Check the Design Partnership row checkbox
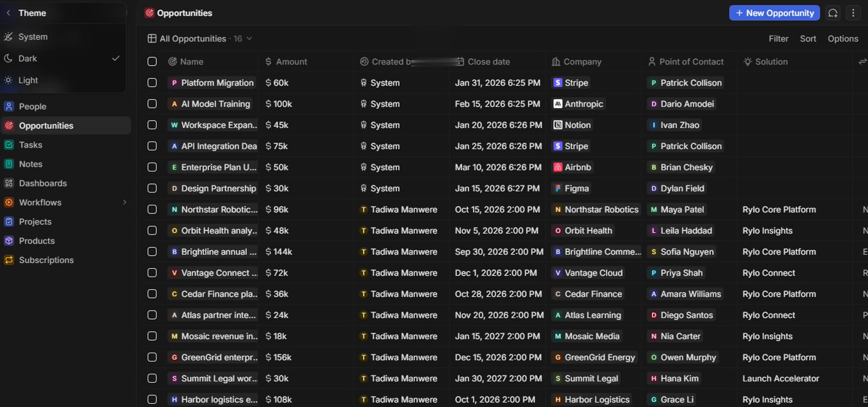 pyautogui.click(x=152, y=188)
